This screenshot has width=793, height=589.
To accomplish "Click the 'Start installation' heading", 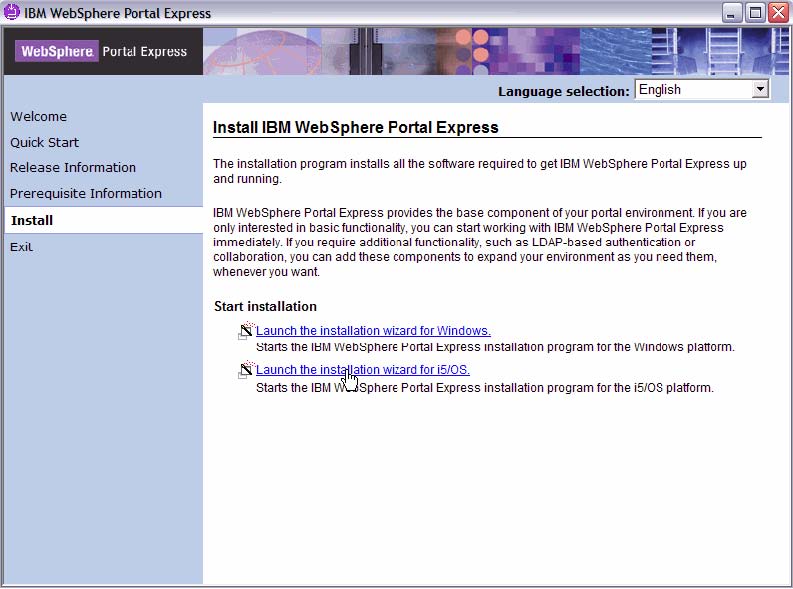I will (265, 306).
